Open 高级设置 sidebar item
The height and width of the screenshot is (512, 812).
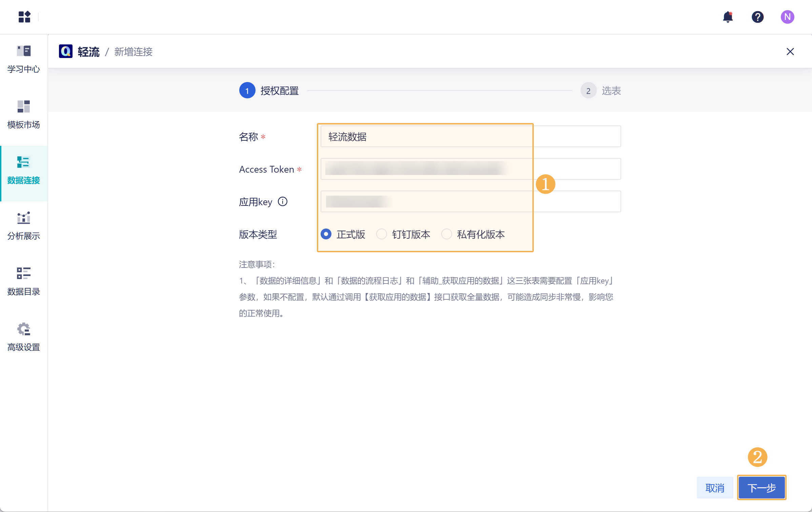(23, 337)
